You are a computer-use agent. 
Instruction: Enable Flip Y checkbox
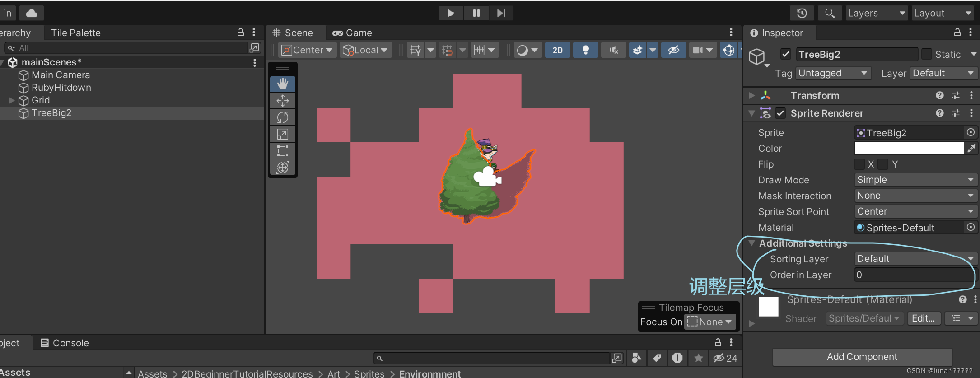click(883, 164)
